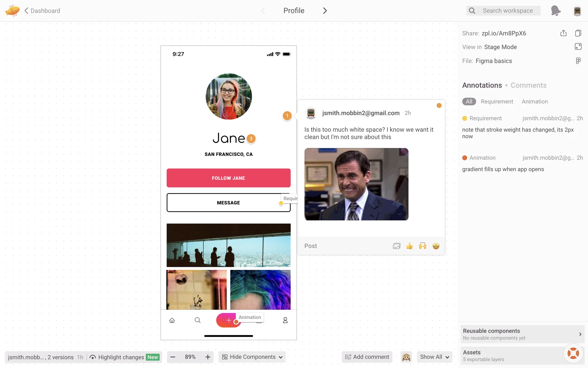Attach image in comment post bar

click(x=396, y=246)
